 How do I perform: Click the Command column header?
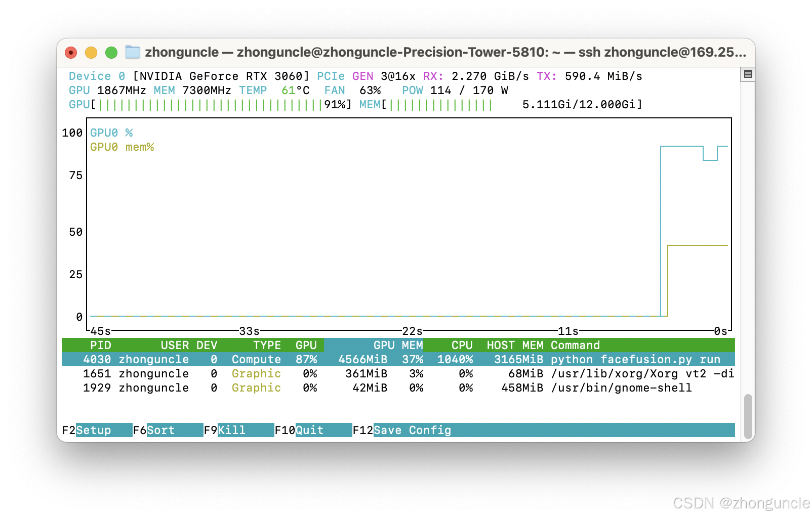pos(575,345)
